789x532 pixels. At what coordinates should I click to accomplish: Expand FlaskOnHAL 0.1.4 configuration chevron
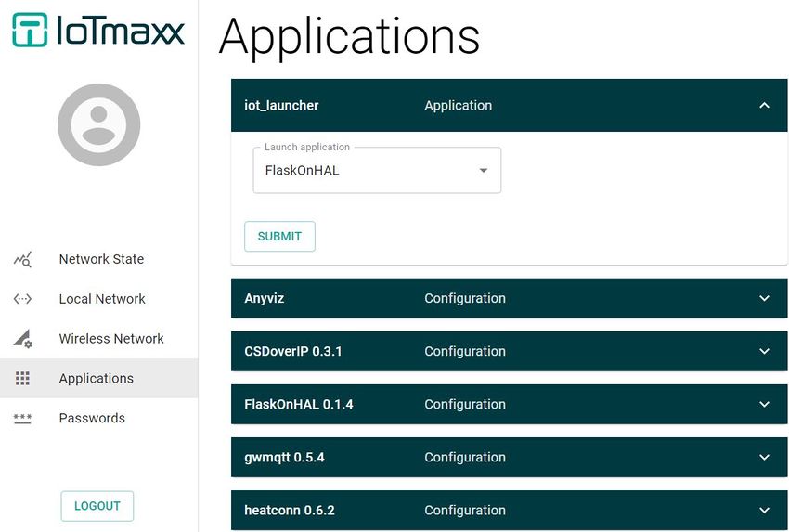tap(764, 404)
